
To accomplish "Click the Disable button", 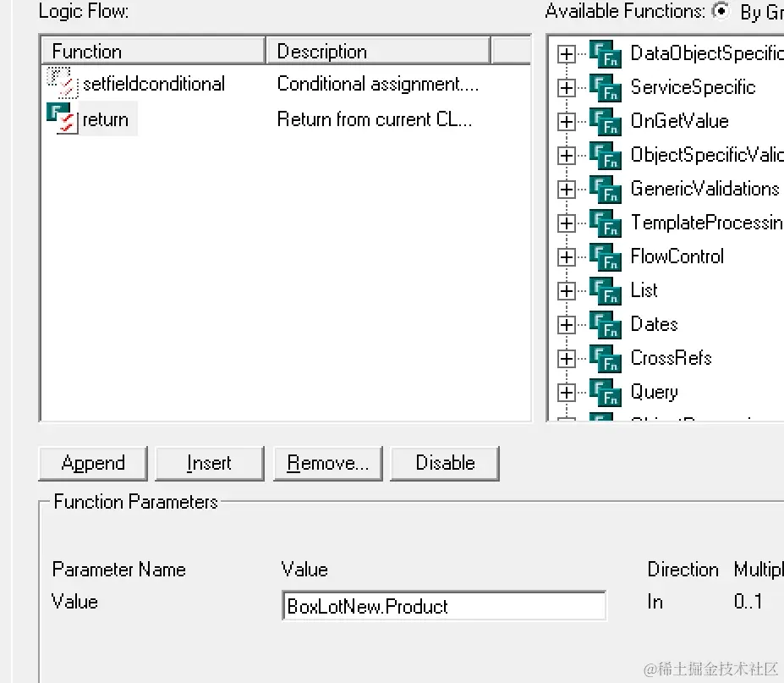I will [x=445, y=463].
